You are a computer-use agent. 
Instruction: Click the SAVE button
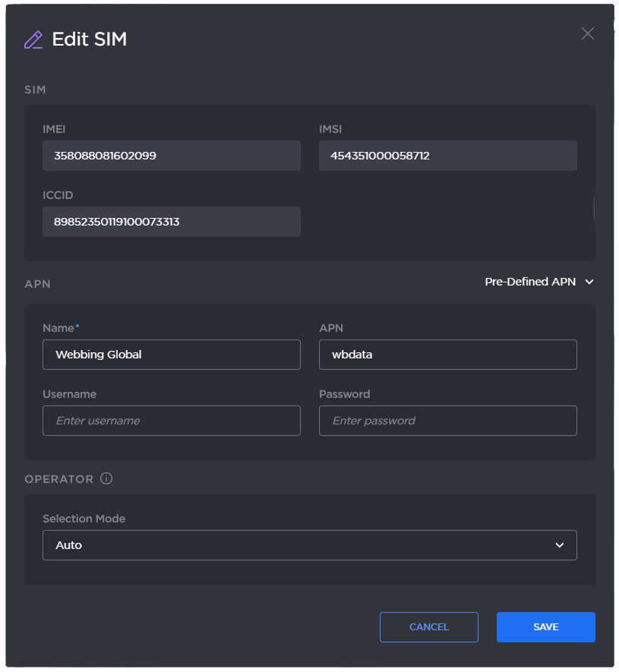point(545,626)
